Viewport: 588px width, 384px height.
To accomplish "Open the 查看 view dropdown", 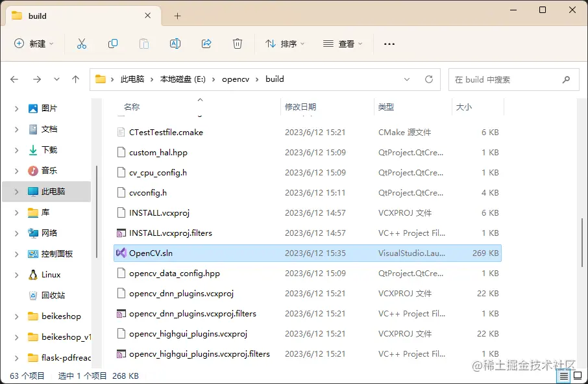I will (343, 44).
